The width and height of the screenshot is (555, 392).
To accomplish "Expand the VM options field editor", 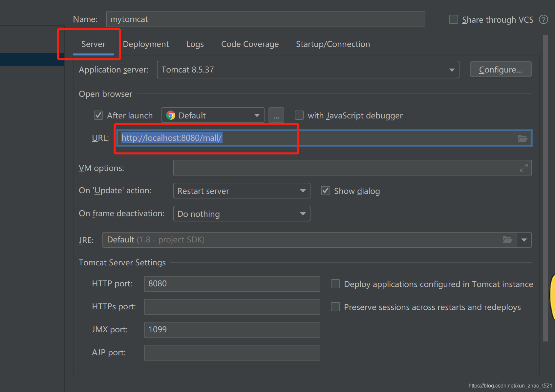I will 524,168.
